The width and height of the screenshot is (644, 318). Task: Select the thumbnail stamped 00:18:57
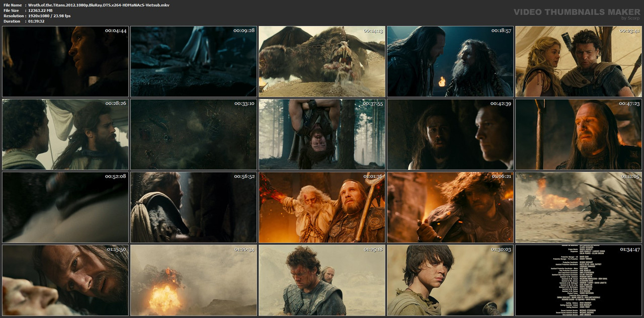[x=450, y=61]
